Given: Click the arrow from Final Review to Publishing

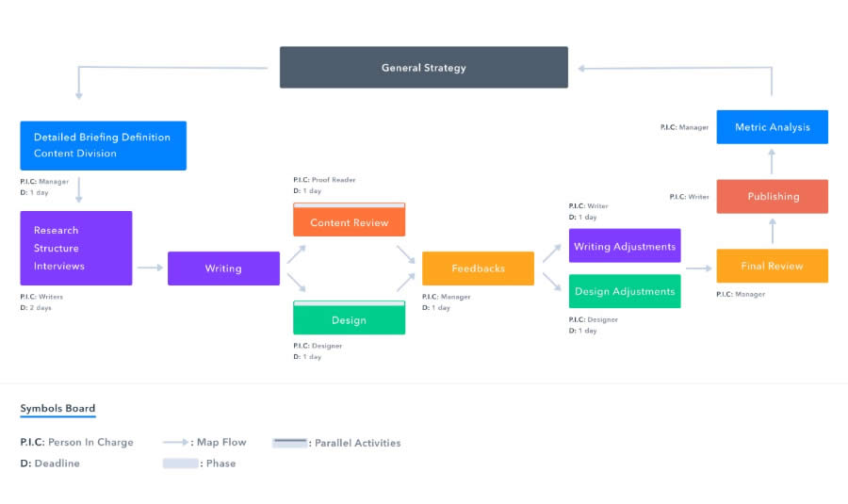Looking at the screenshot, I should [772, 231].
